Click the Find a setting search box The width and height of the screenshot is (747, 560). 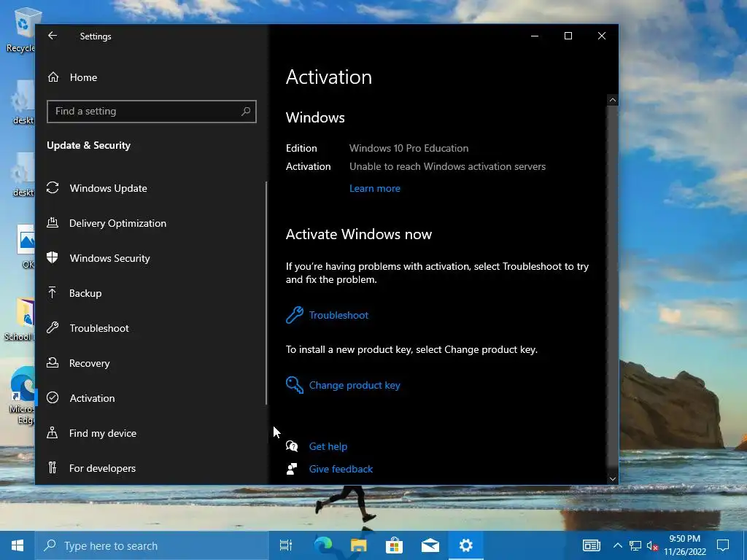pyautogui.click(x=152, y=112)
